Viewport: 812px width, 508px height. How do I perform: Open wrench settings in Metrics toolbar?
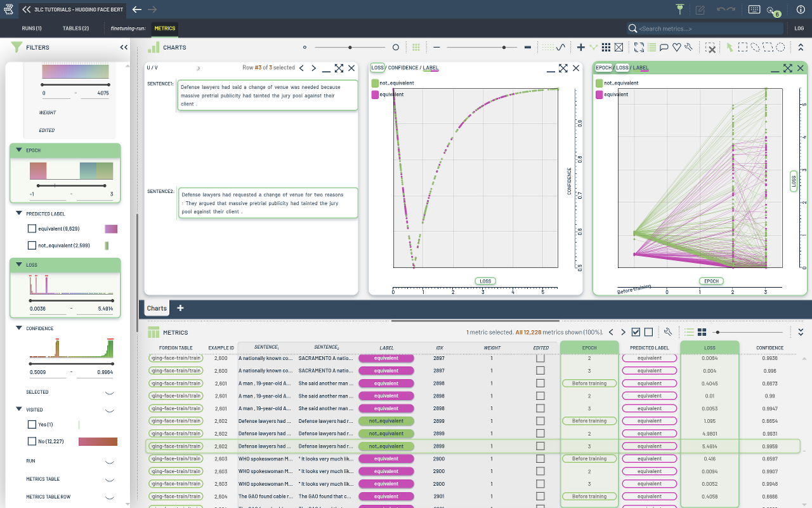[667, 332]
